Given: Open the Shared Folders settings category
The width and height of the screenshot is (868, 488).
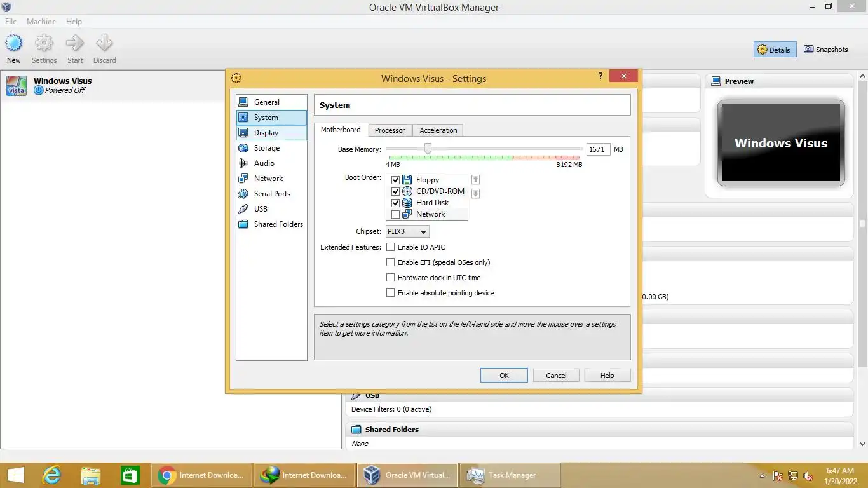Looking at the screenshot, I should coord(271,224).
